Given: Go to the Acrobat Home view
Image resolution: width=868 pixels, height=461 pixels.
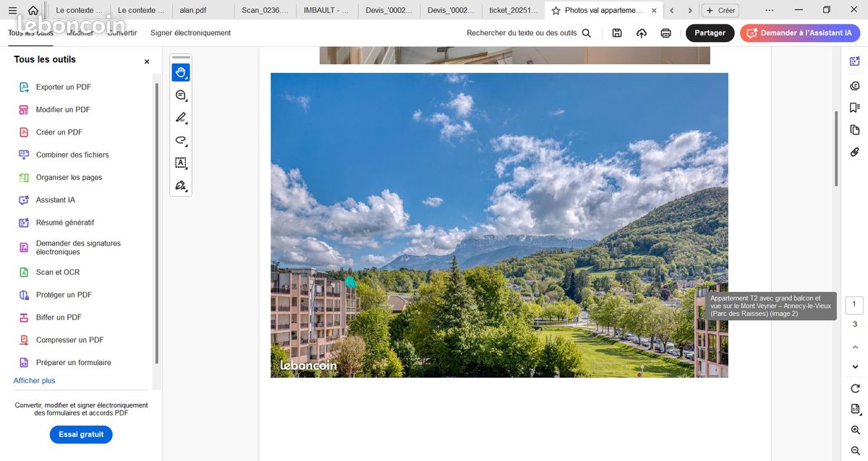Looking at the screenshot, I should click(33, 10).
